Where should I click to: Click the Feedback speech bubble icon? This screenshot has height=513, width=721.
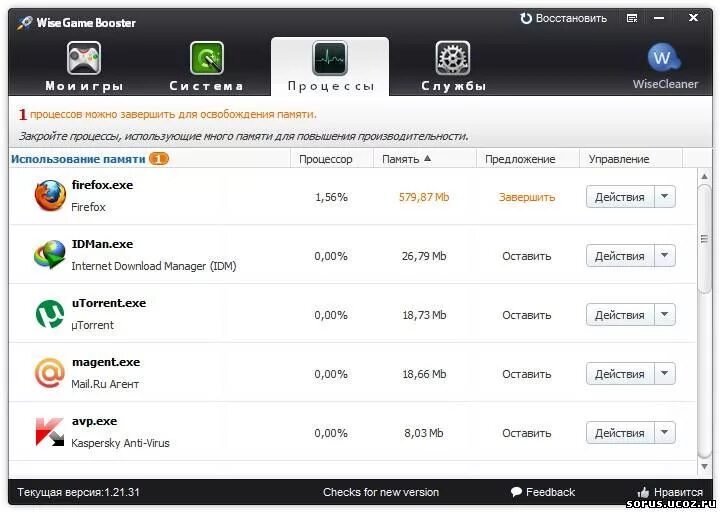[x=516, y=492]
